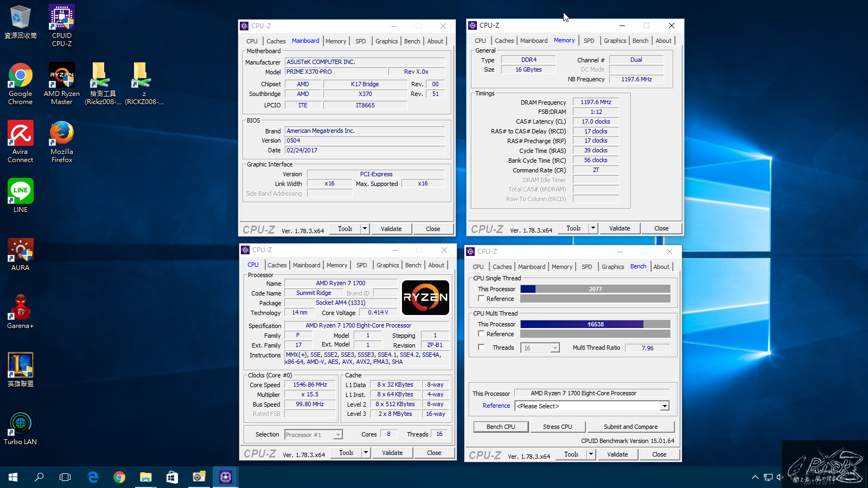Screen dimensions: 868x488
Task: Open the z (RICKZ008) folder
Action: point(144,84)
